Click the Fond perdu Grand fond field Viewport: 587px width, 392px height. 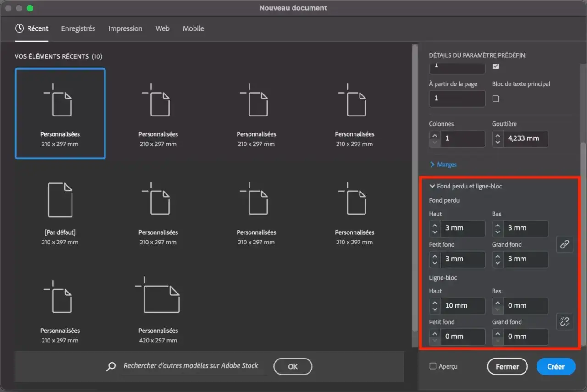[525, 259]
